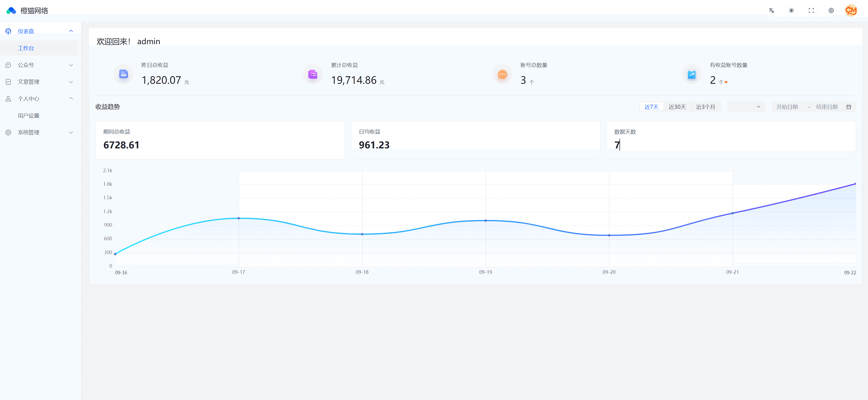Expand the 系统管理 sidebar menu
The width and height of the screenshot is (868, 400).
[39, 133]
